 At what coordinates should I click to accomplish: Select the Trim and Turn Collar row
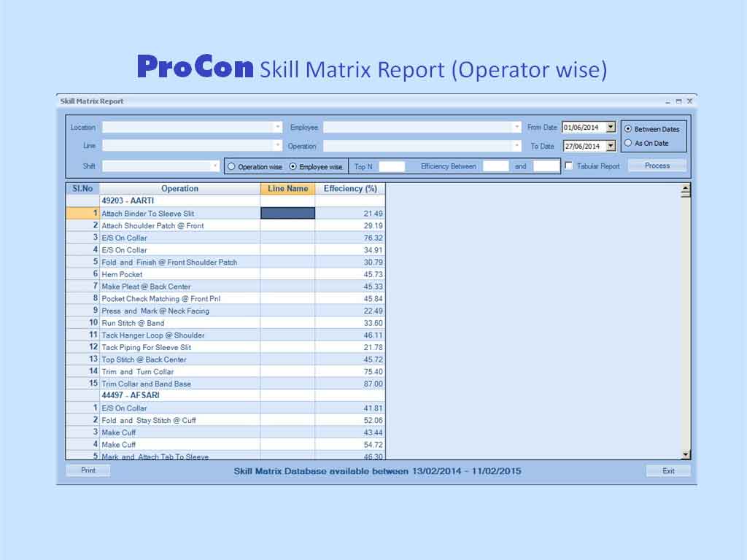coord(225,371)
